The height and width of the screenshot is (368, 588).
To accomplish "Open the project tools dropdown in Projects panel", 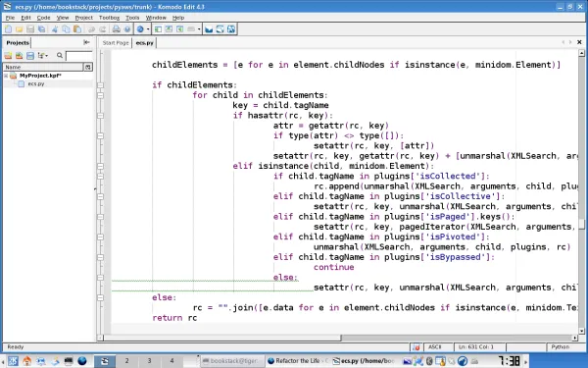I will 43,56.
